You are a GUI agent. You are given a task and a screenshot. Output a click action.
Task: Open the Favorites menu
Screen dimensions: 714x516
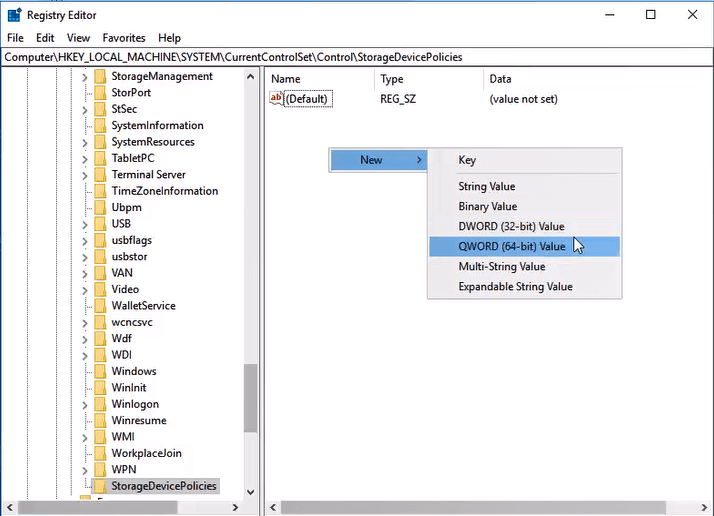tap(123, 38)
